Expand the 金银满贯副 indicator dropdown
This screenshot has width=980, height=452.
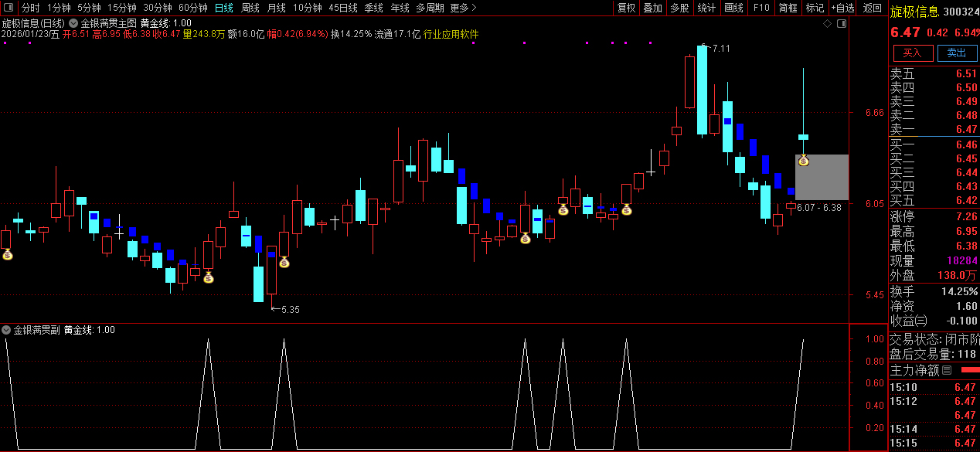(x=7, y=330)
